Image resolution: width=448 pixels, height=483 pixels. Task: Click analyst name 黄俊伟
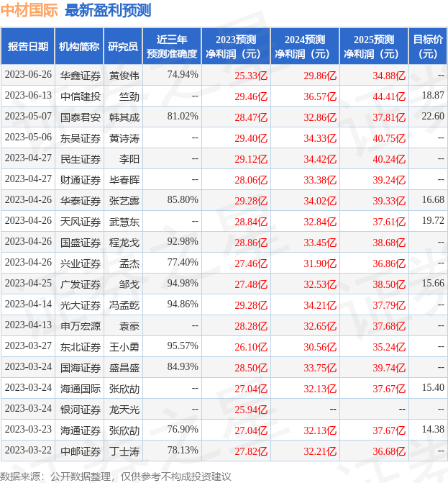(x=124, y=76)
